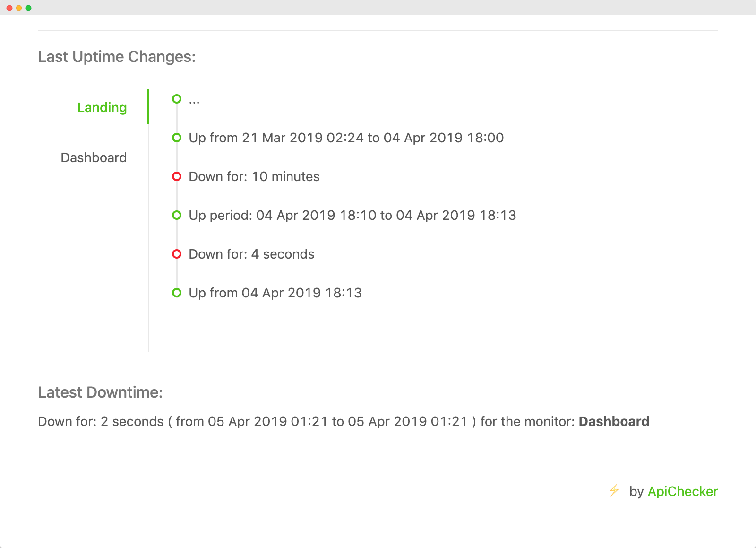Click the bold Dashboard monitor name in Latest Downtime
This screenshot has width=756, height=548.
(614, 422)
